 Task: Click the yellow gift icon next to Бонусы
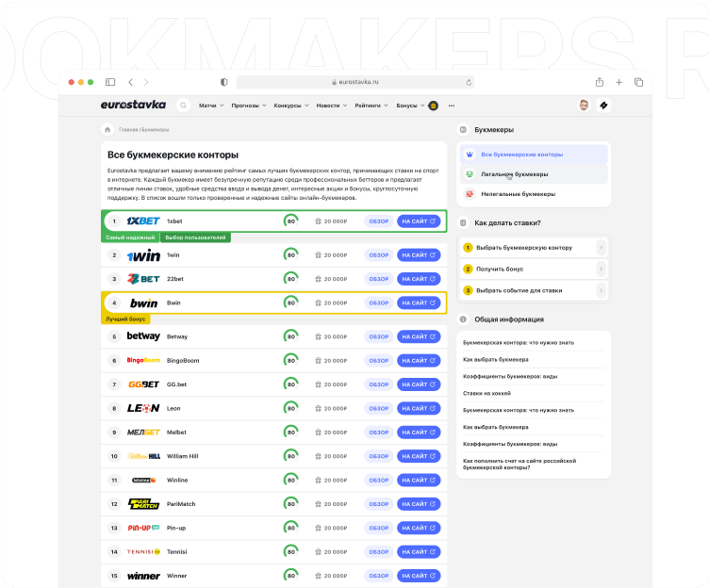click(x=433, y=106)
